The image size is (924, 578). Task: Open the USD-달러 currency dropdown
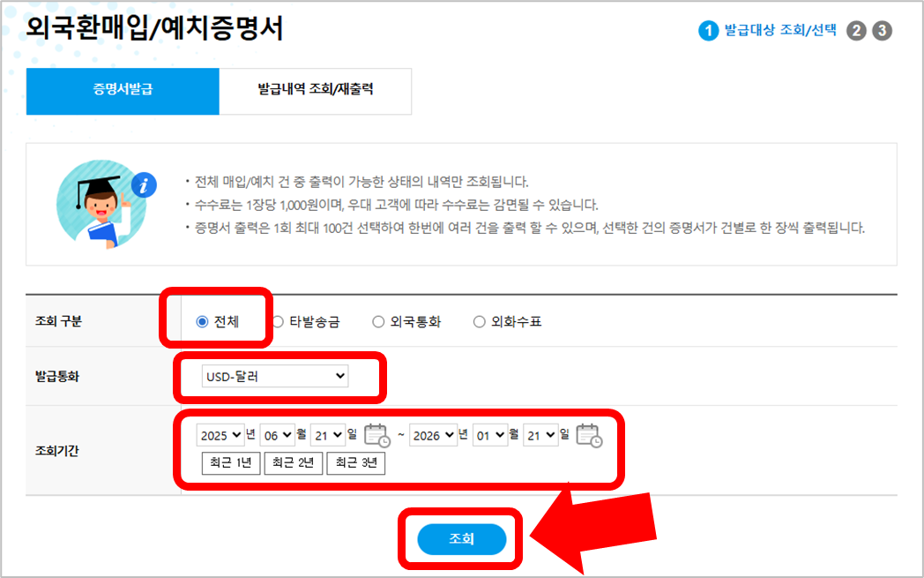pos(274,376)
